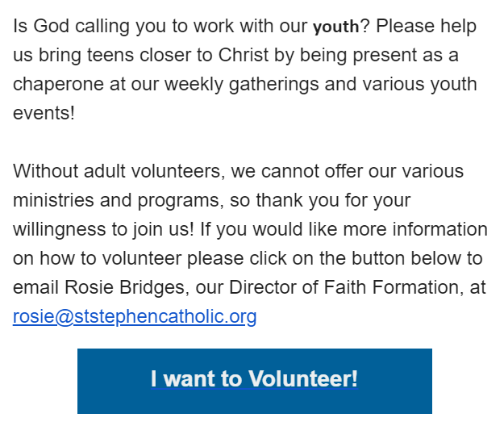Open the rosie@ststephencatholic.org email link
The width and height of the screenshot is (504, 426).
(x=135, y=317)
